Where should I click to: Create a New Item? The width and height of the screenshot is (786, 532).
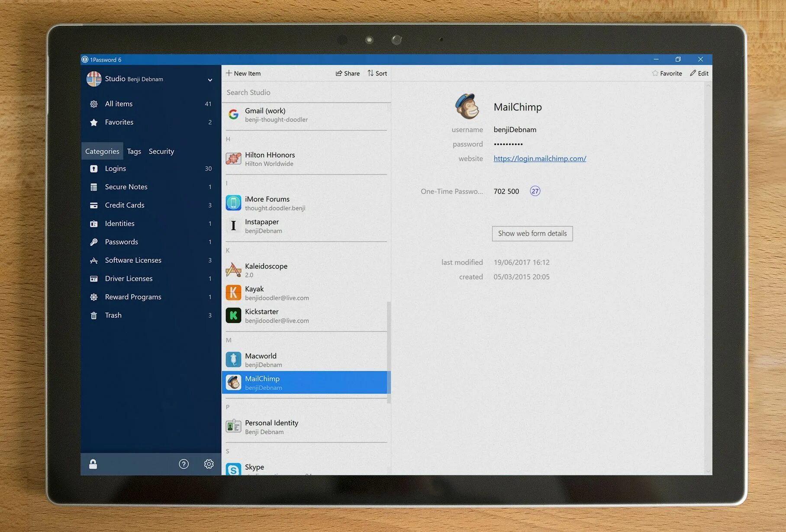tap(243, 73)
